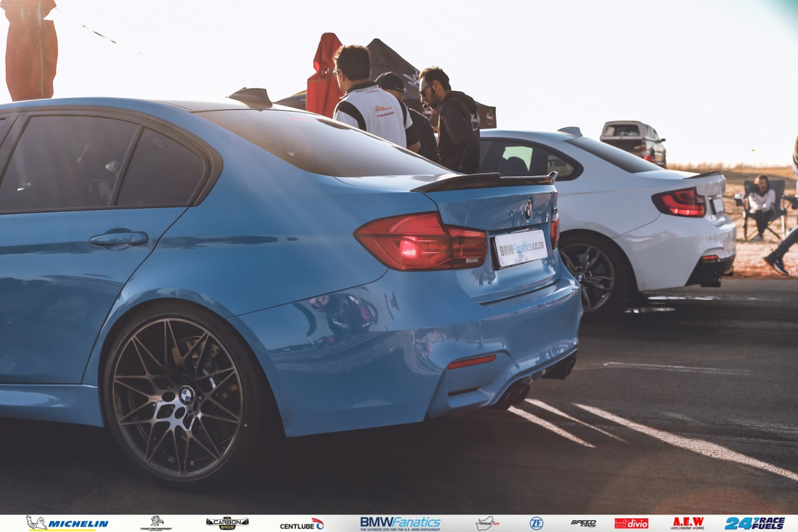Click the BMW roundel on blue car's trunk
This screenshot has height=532, width=798.
(x=528, y=209)
